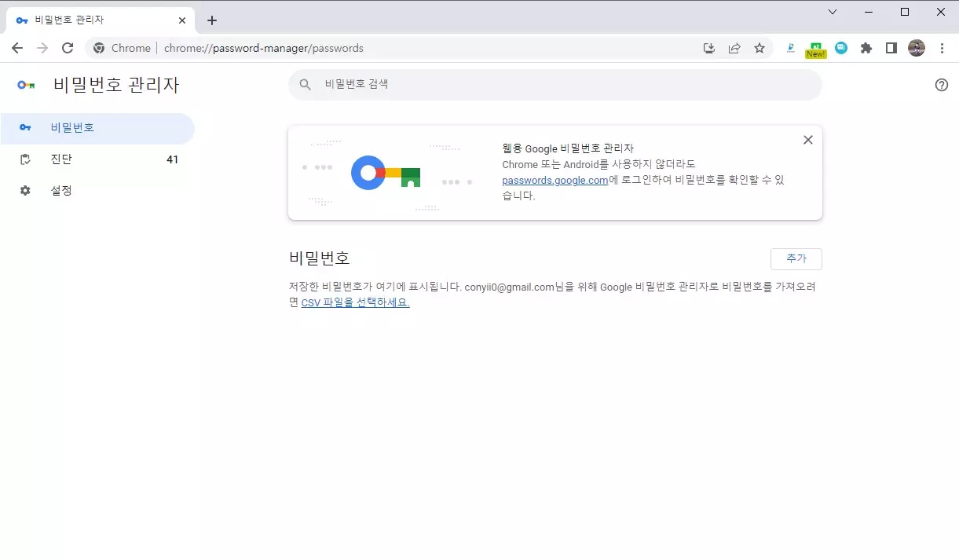The width and height of the screenshot is (959, 560).
Task: Select 비밀번호 in the sidebar
Action: click(x=97, y=128)
